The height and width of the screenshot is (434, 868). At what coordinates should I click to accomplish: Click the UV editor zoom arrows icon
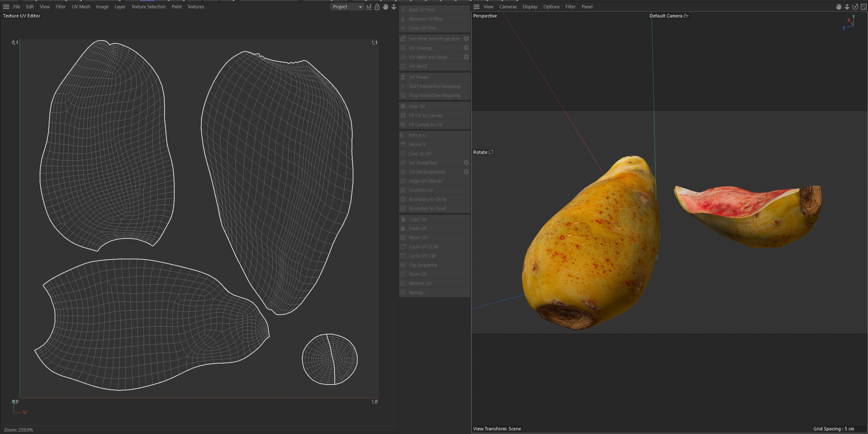(394, 7)
